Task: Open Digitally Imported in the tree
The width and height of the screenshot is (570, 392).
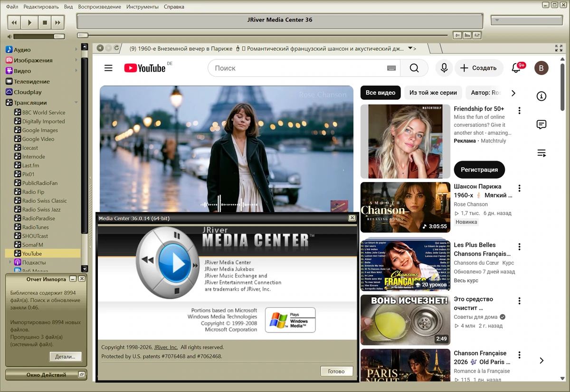Action: pos(43,121)
